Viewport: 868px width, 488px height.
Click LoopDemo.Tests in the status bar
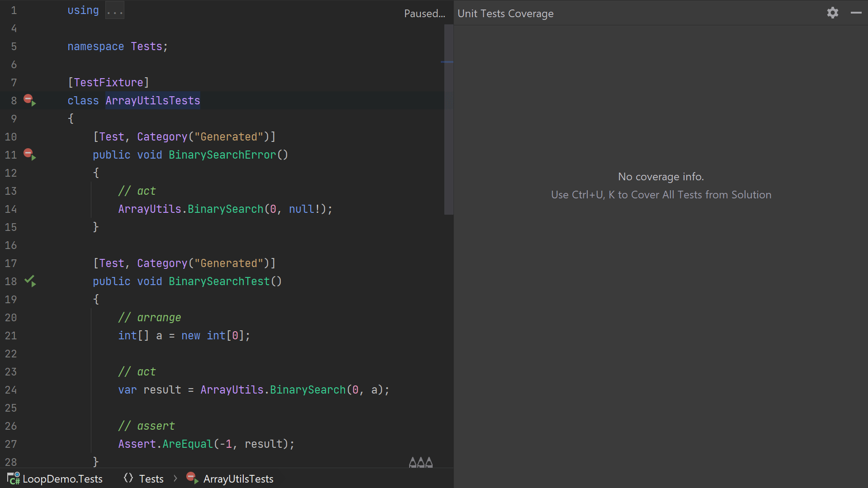[62, 479]
